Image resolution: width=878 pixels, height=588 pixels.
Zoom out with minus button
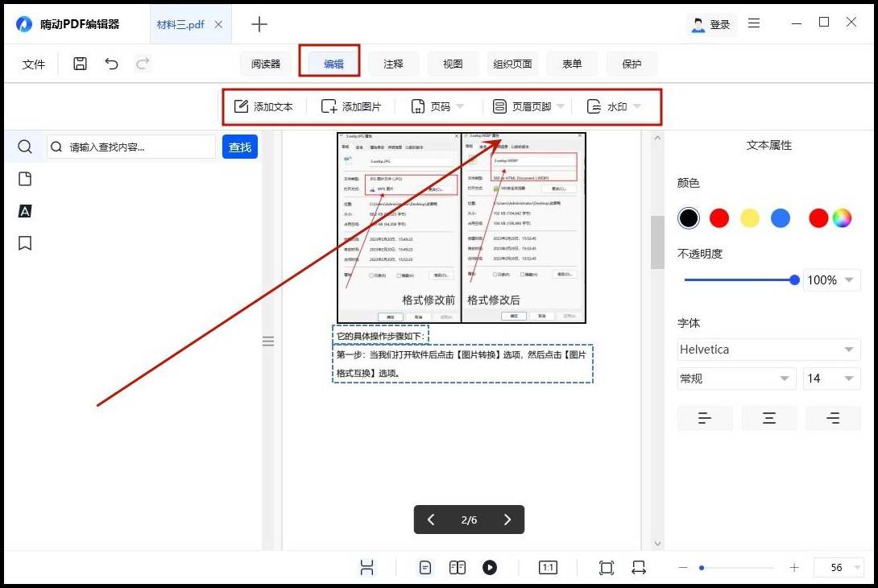[682, 567]
